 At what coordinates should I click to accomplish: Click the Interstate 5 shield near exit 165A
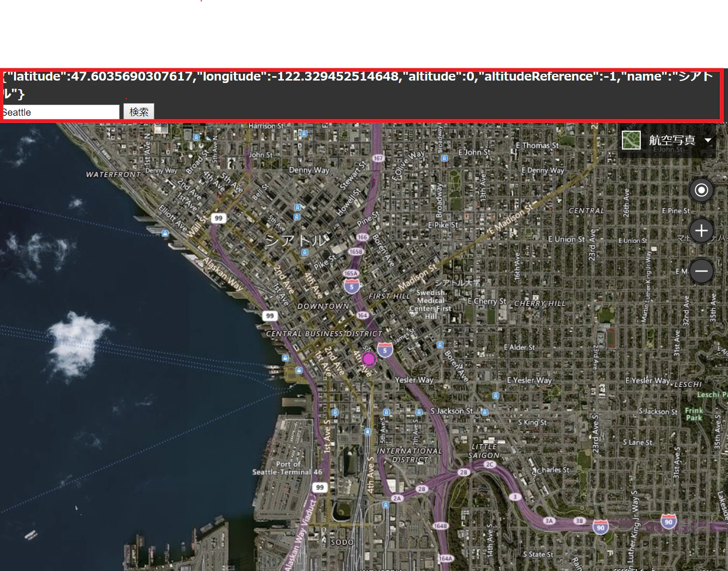pyautogui.click(x=351, y=286)
